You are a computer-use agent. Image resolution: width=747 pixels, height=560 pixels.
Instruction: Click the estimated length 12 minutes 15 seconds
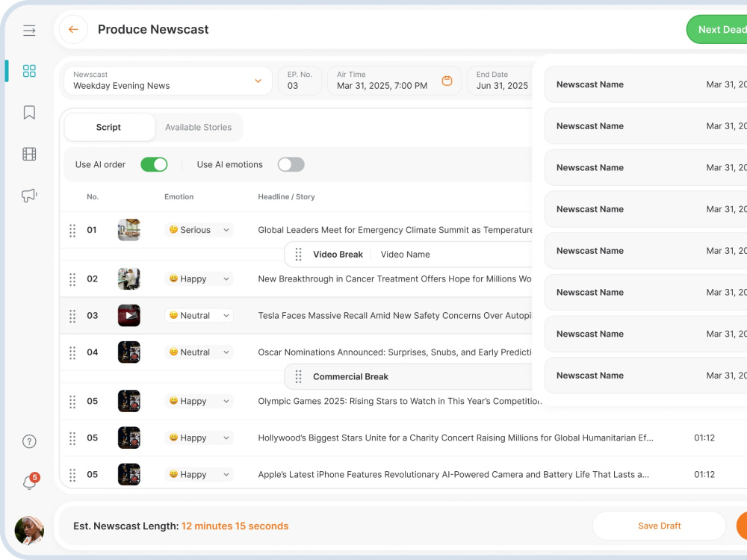click(235, 526)
